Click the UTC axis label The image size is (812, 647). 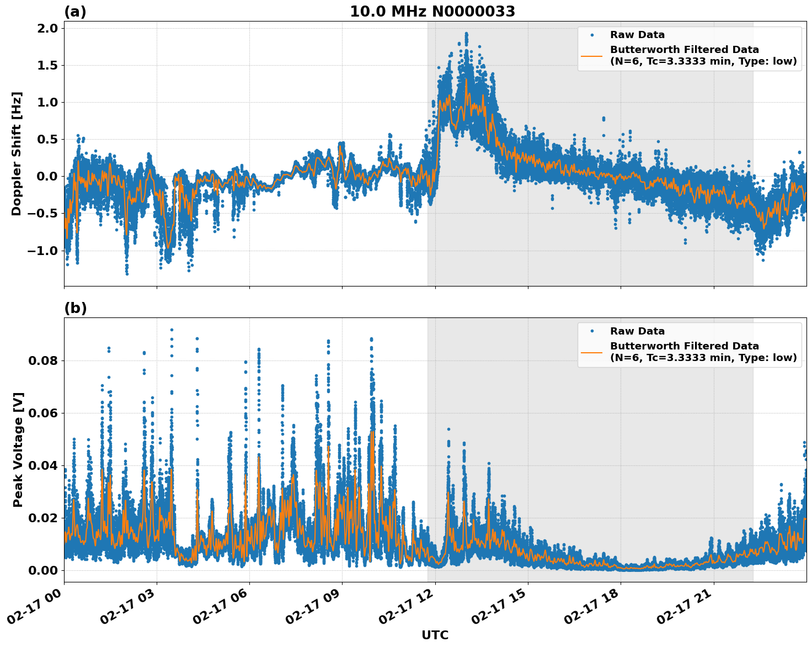click(x=434, y=635)
